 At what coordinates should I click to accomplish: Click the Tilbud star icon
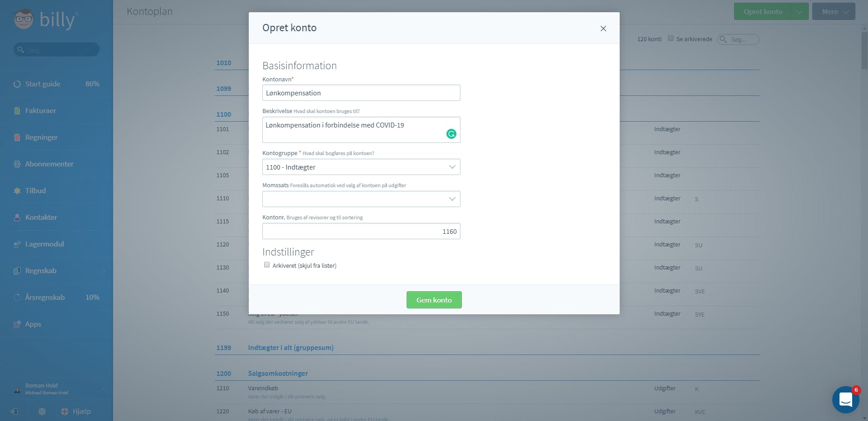click(x=17, y=191)
